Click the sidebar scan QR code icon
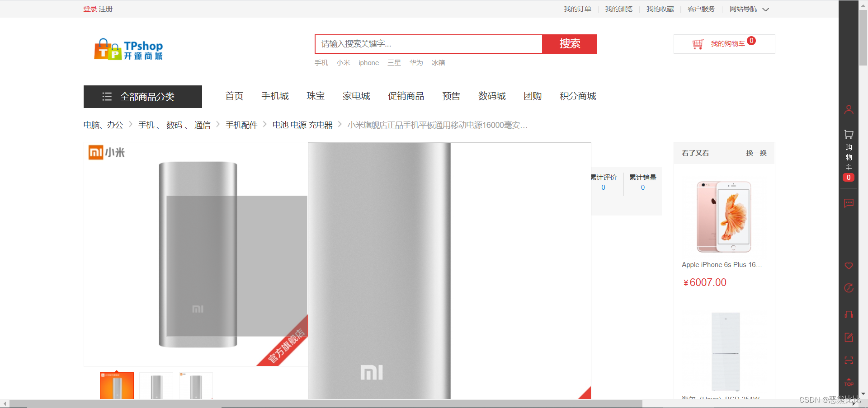 pos(849,360)
